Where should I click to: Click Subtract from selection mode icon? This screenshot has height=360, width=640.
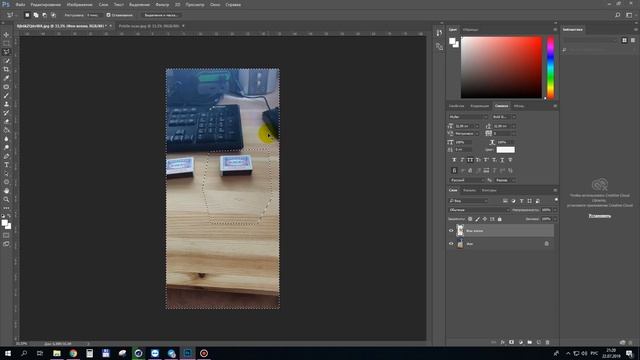pos(44,15)
